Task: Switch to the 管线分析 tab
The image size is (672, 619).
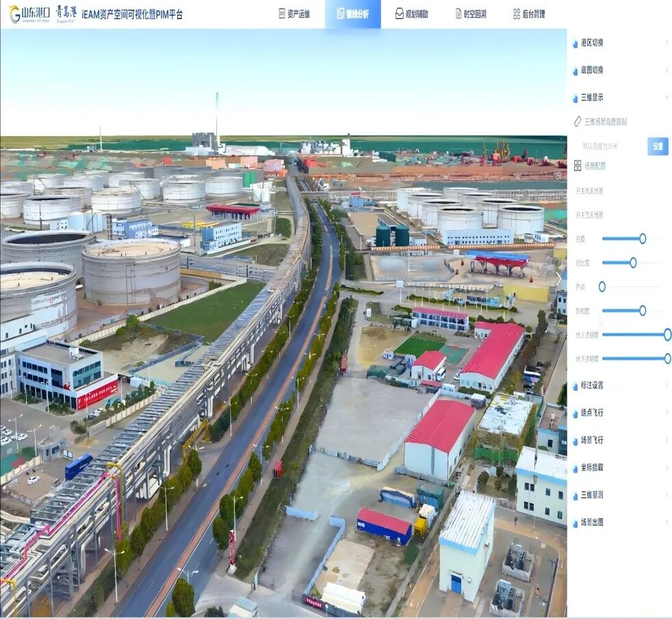Action: point(352,14)
